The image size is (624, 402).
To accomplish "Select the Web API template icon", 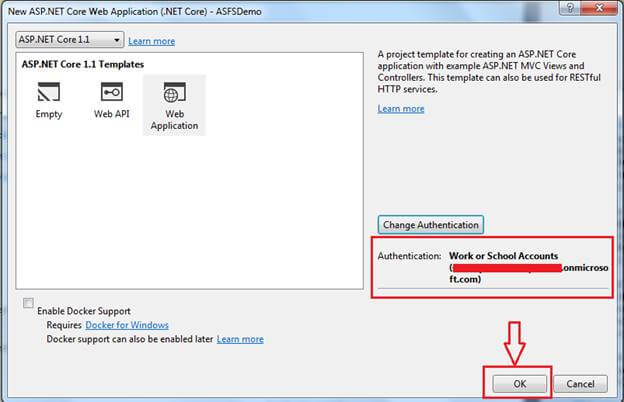I will (111, 92).
